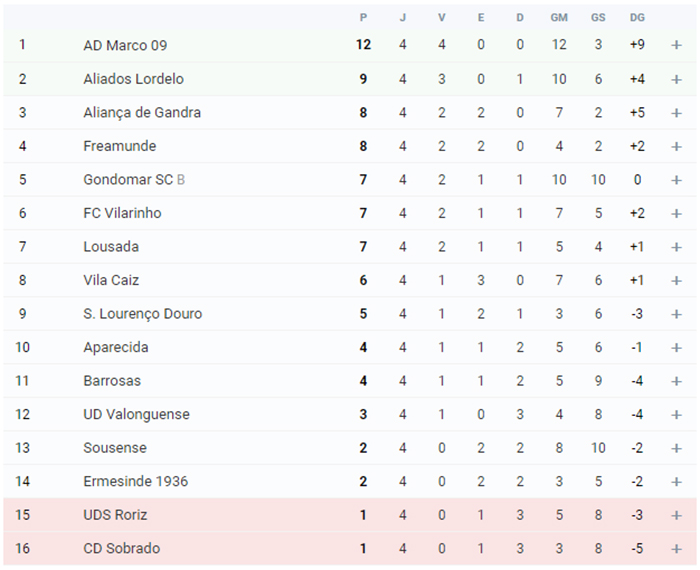Click the UDS Roriz team name
This screenshot has height=570, width=700.
tap(115, 515)
